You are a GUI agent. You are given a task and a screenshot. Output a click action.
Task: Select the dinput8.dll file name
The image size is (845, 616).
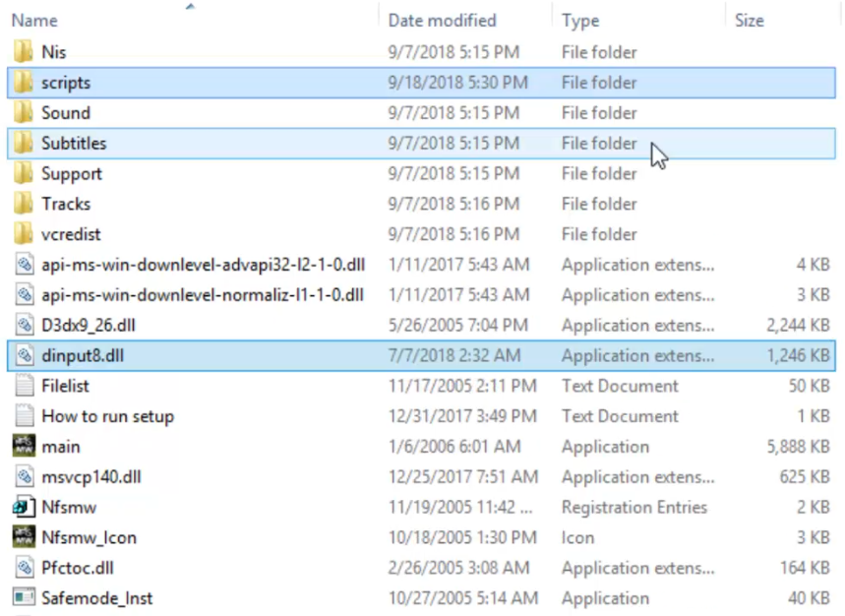83,355
